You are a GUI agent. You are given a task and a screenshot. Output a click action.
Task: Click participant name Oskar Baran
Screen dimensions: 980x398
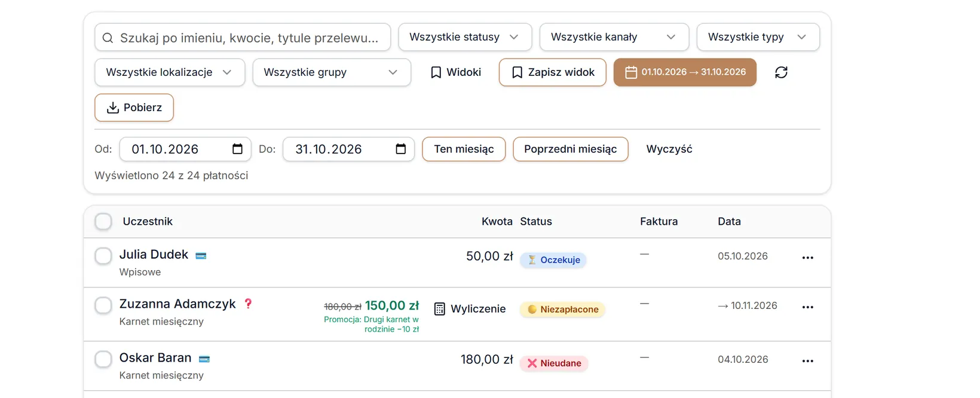[x=155, y=358]
